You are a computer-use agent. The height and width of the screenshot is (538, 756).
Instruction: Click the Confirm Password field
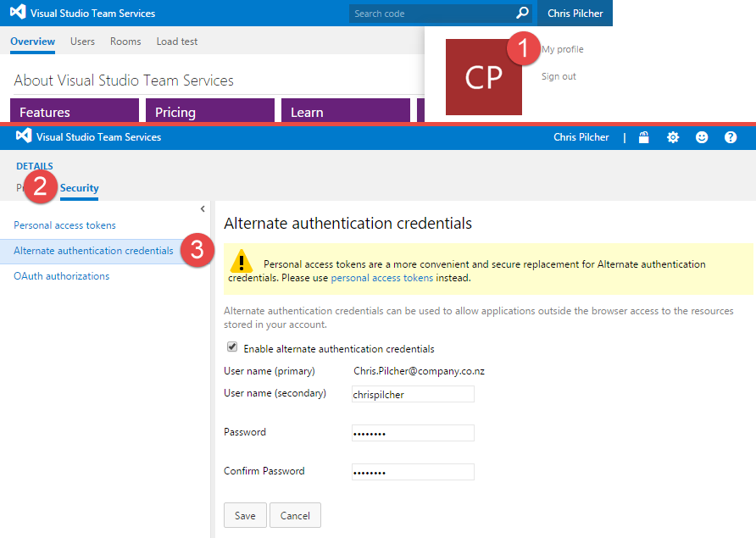[x=413, y=472]
